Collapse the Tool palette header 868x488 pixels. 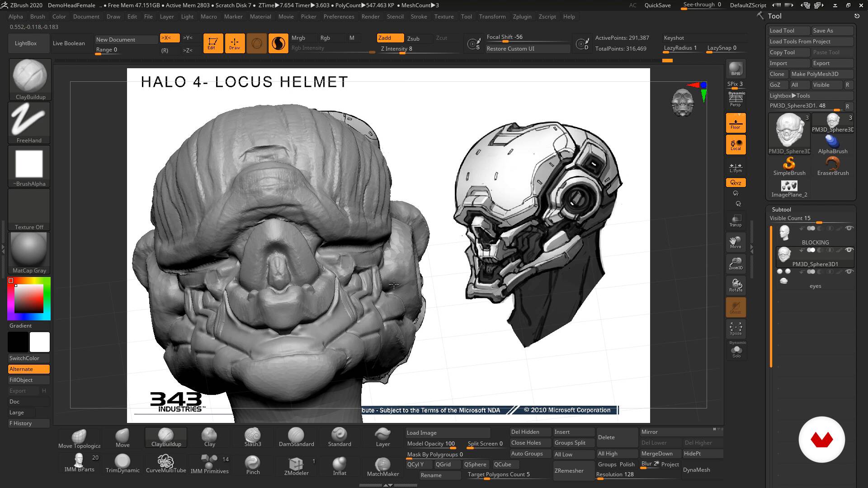click(774, 16)
